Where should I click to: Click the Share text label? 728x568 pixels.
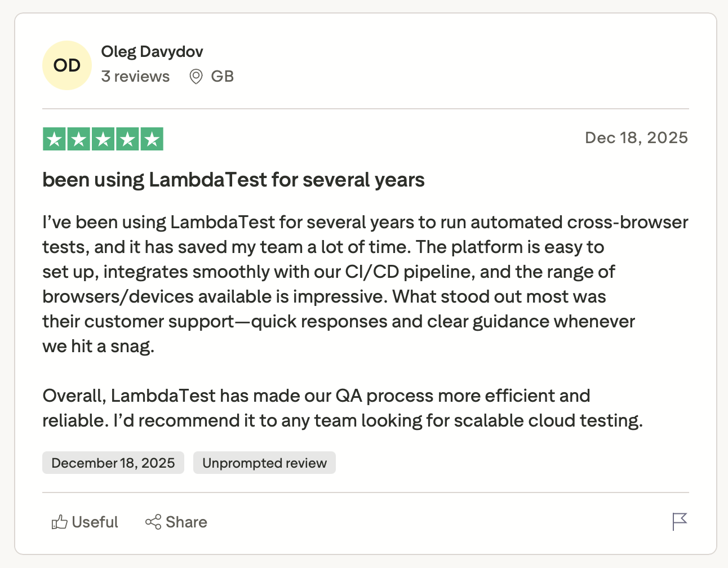point(186,522)
